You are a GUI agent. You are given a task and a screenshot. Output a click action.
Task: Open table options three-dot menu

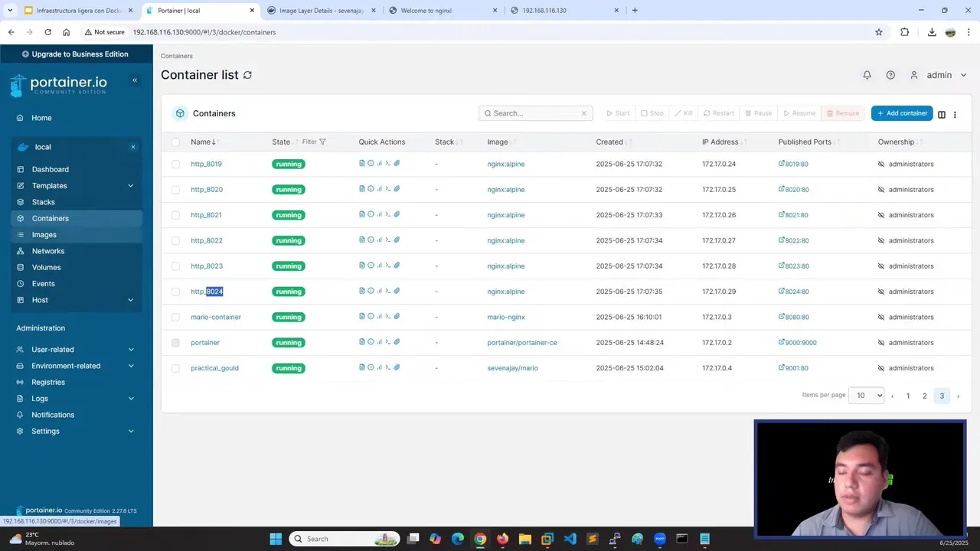[x=955, y=114]
